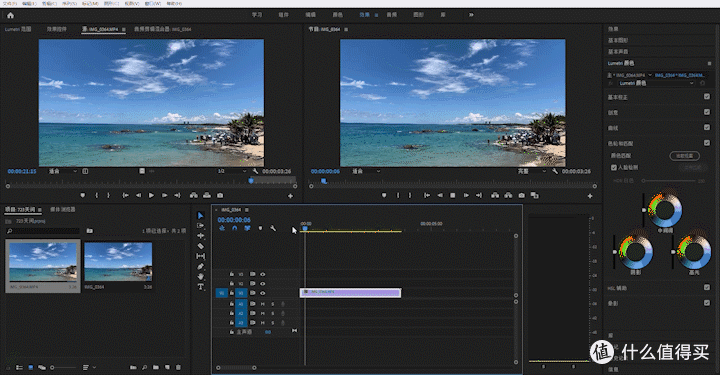Open the 基本声音 panel
Image resolution: width=720 pixels, height=375 pixels.
pos(618,51)
